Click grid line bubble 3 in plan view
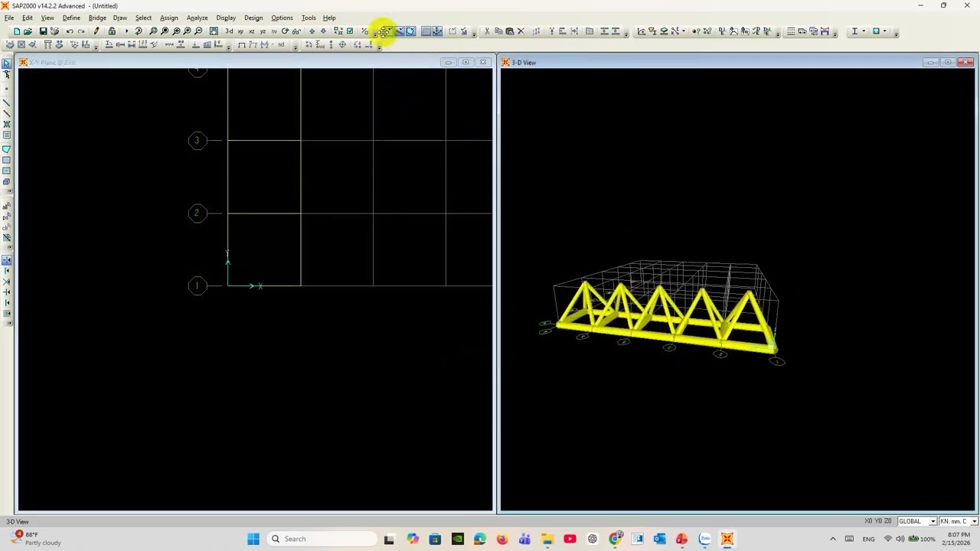This screenshot has width=980, height=551. tap(197, 140)
